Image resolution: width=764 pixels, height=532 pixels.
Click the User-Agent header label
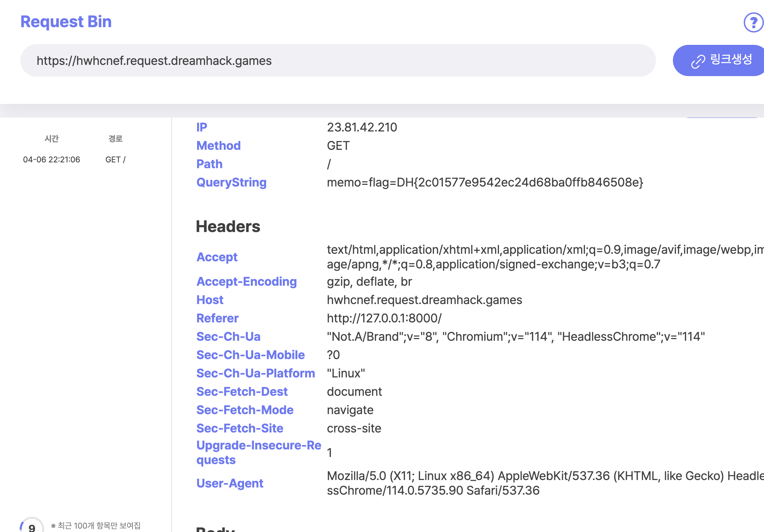click(x=230, y=483)
